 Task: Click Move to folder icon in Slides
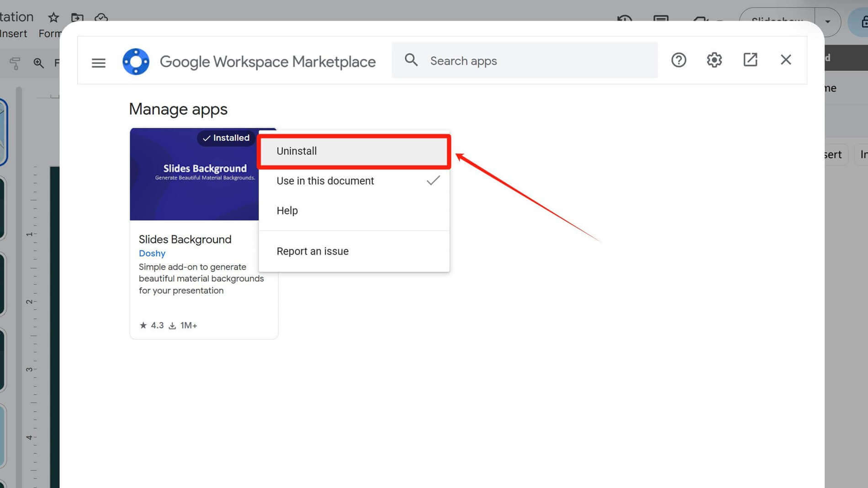click(x=77, y=17)
